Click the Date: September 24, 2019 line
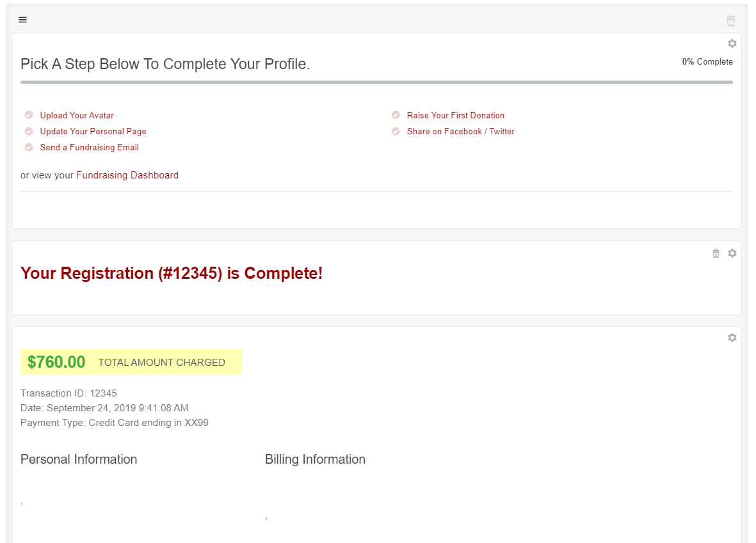The height and width of the screenshot is (543, 756). [x=104, y=408]
